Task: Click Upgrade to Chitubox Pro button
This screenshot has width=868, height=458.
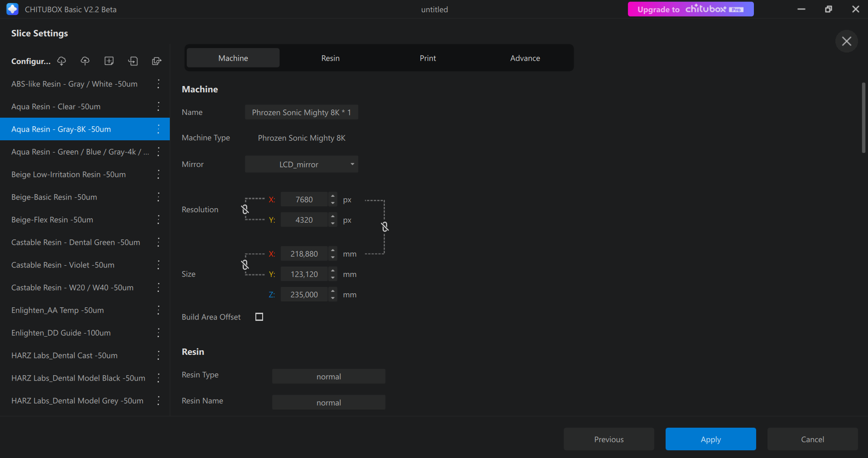Action: pos(691,9)
